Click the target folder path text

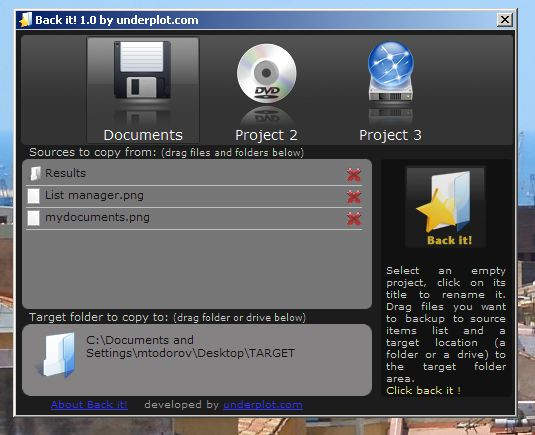(x=190, y=346)
